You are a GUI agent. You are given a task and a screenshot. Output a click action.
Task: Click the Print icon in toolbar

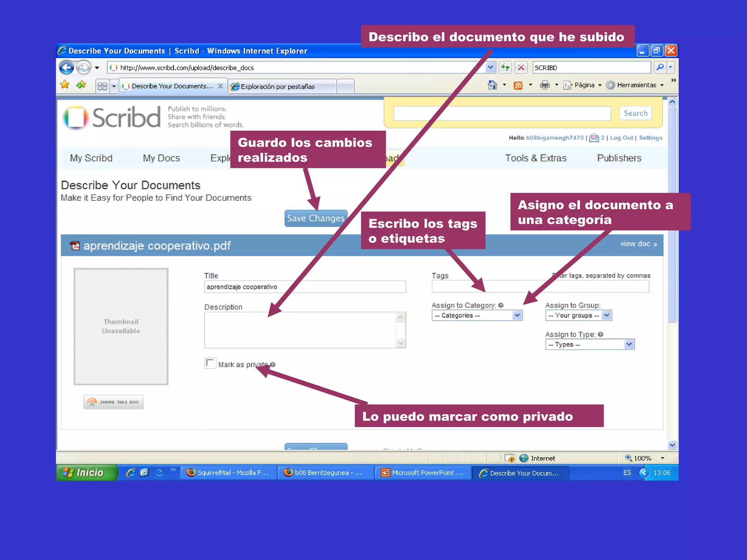[x=545, y=85]
